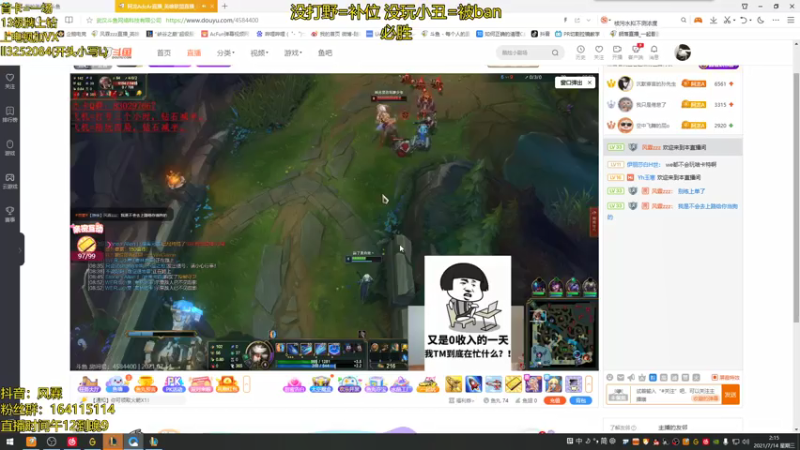Open watch history clock icon
The image size is (800, 450).
581,52
